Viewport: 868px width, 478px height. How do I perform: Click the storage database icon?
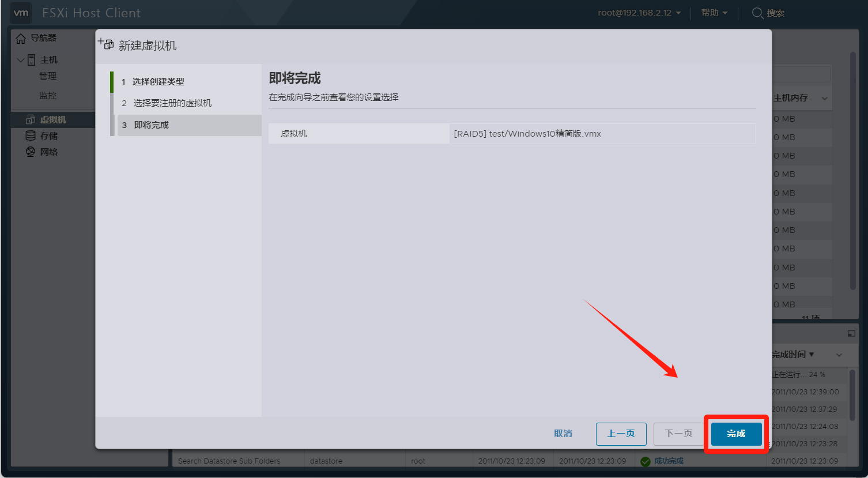coord(31,136)
